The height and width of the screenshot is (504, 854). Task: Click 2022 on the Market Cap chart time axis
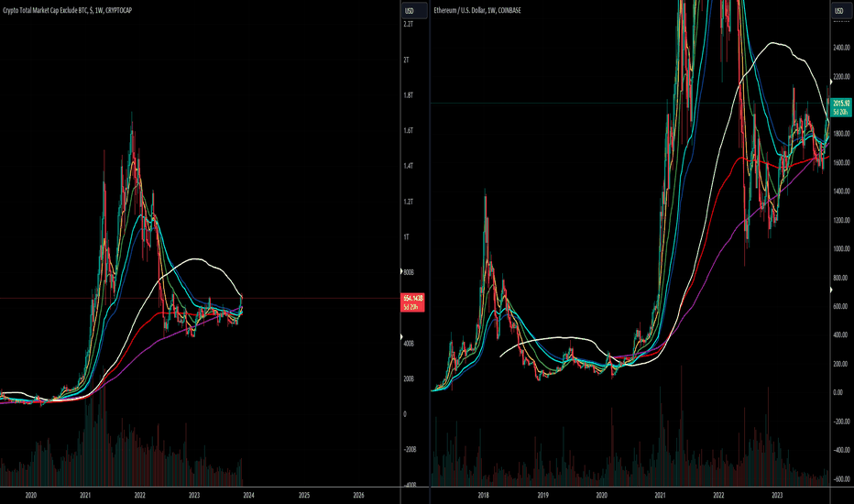140,495
